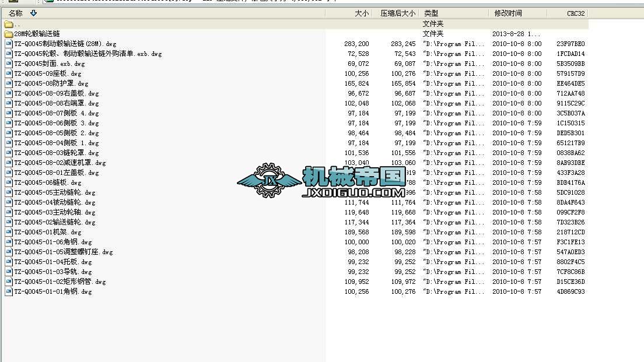Select icon of TZ-Q0045-08-04侧板 1.dwg
The height and width of the screenshot is (362, 644).
tap(9, 143)
